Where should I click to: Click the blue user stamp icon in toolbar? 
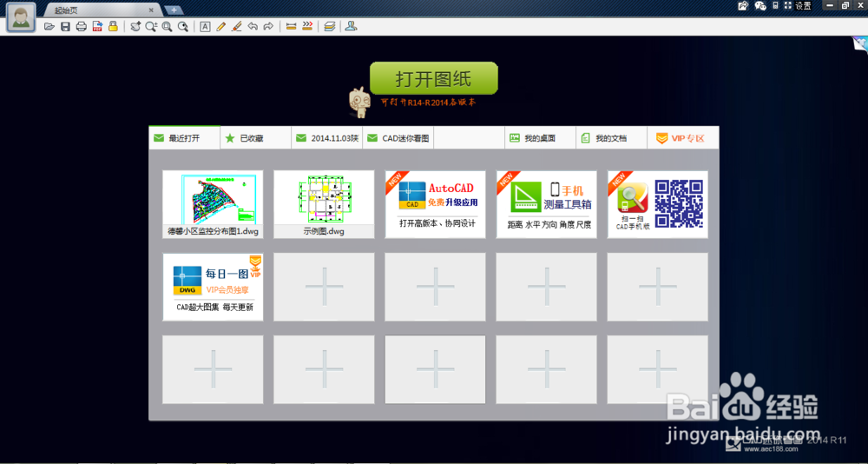351,26
